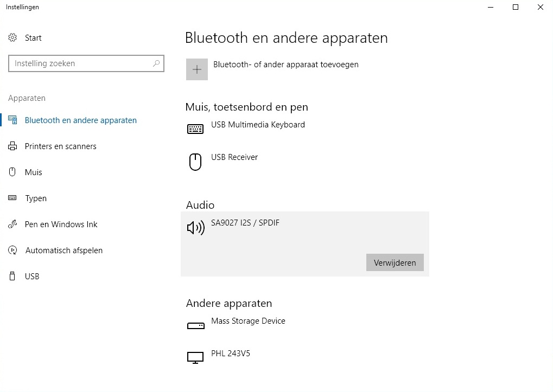Screen dimensions: 553x392
Task: Click the monitor icon for PHL 243V5
Action: point(195,357)
